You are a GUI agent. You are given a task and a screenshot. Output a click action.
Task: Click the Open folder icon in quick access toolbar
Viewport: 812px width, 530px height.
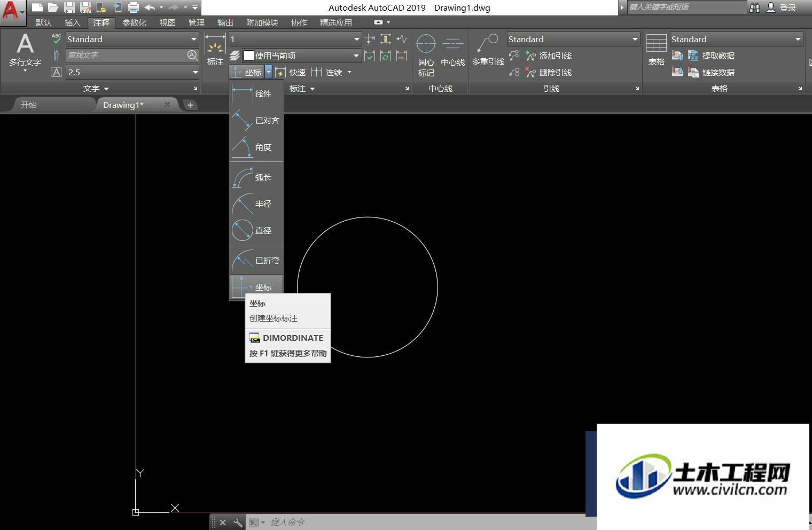53,7
